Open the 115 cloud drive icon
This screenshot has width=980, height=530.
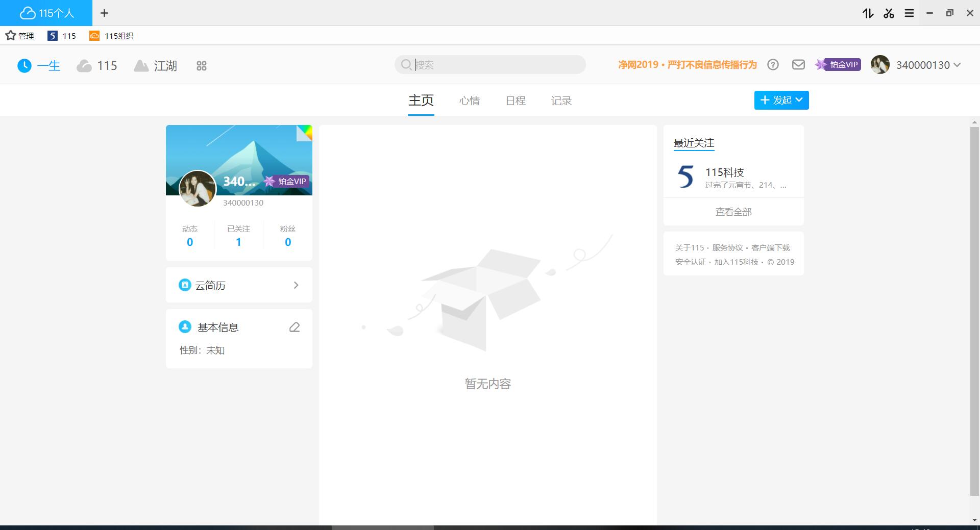(85, 65)
